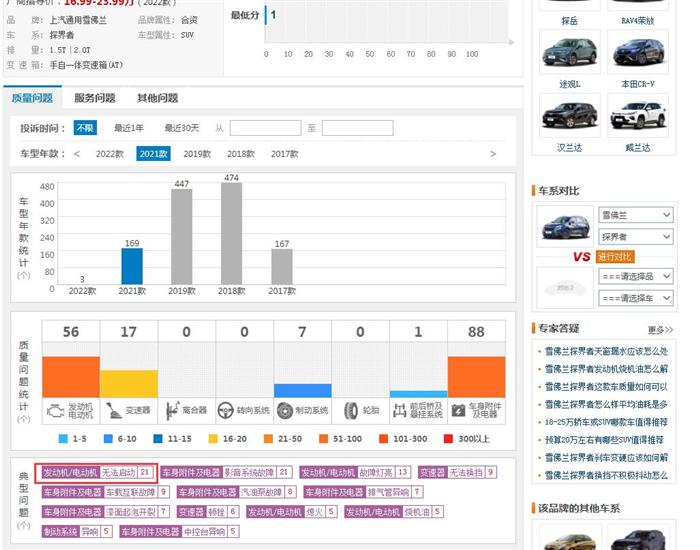Click the 进行对比 compare button
700x550 pixels.
[x=615, y=257]
